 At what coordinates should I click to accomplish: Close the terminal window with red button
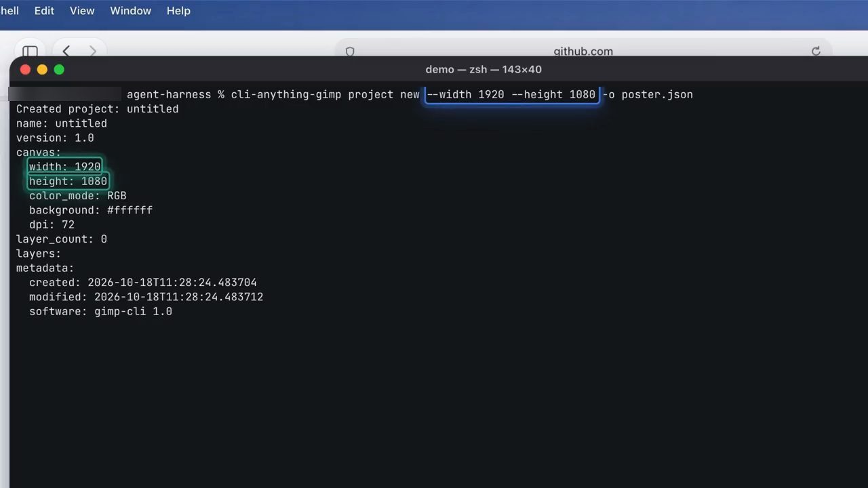[x=25, y=69]
